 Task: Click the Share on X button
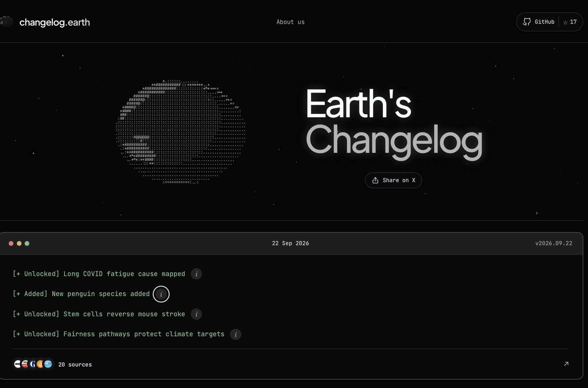tap(393, 180)
